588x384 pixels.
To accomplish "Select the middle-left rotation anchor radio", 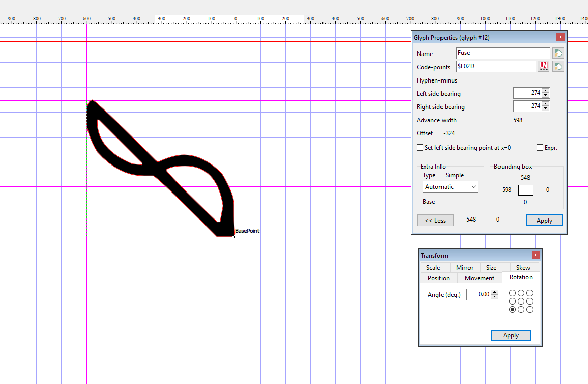I will pos(512,301).
